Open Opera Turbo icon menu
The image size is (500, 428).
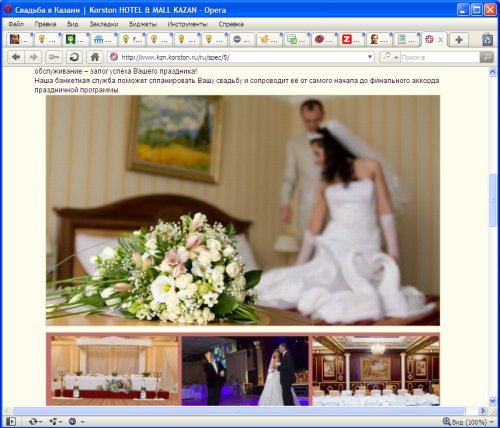pyautogui.click(x=76, y=421)
